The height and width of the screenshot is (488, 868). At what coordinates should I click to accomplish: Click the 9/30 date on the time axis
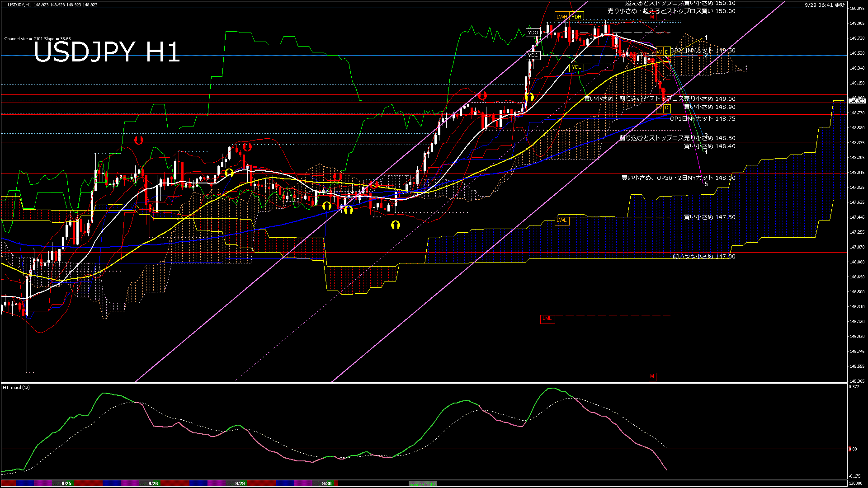[327, 483]
